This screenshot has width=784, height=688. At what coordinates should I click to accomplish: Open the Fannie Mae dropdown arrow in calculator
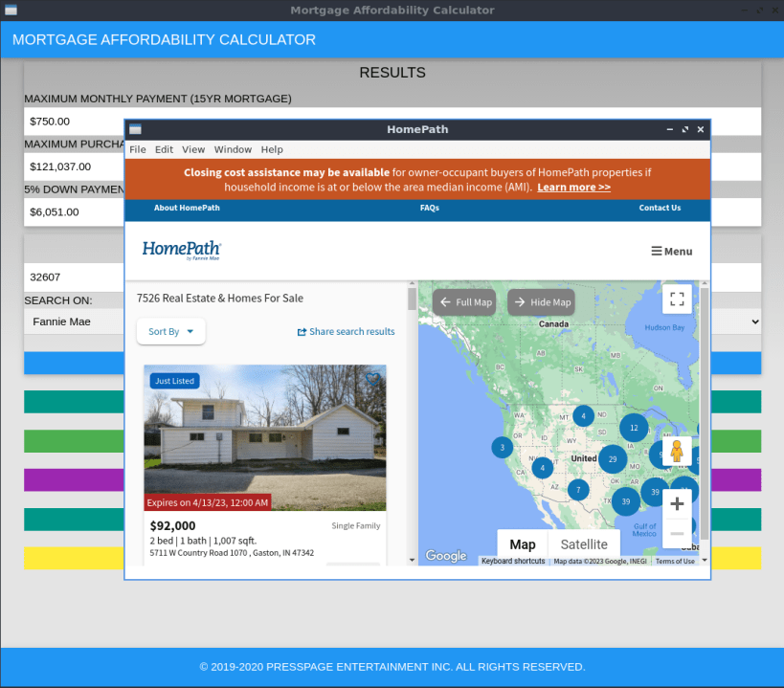tap(755, 322)
